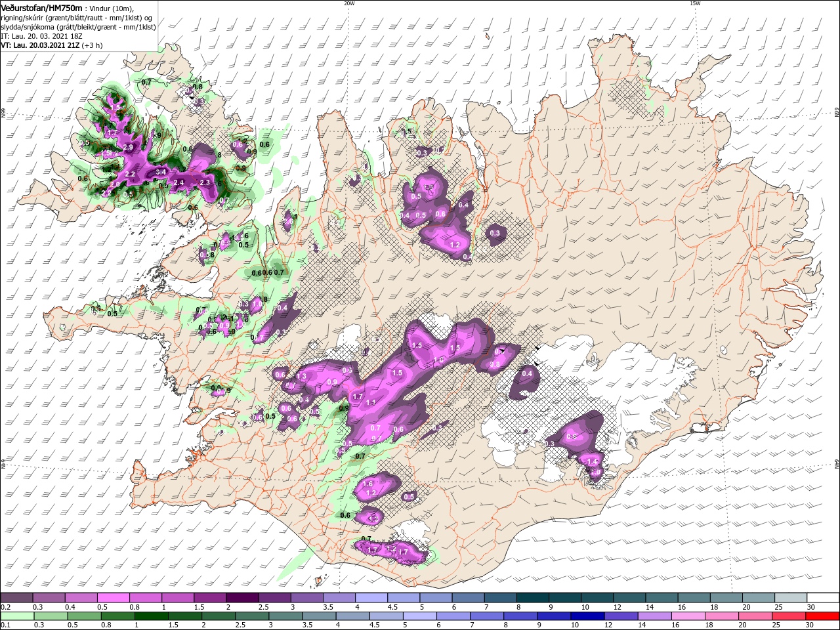Image resolution: width=840 pixels, height=630 pixels.
Task: Click the 'slydda/snjókoma' legend description line
Action: tap(78, 27)
